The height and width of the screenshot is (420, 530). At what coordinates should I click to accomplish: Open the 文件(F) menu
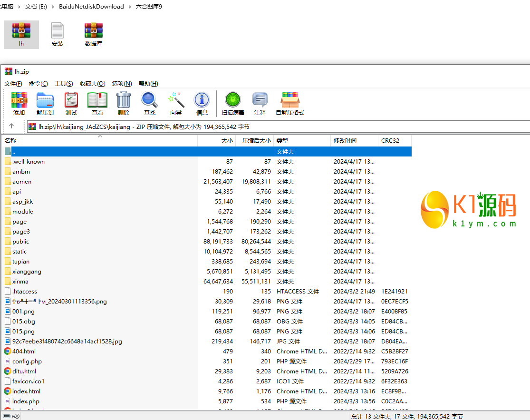13,84
